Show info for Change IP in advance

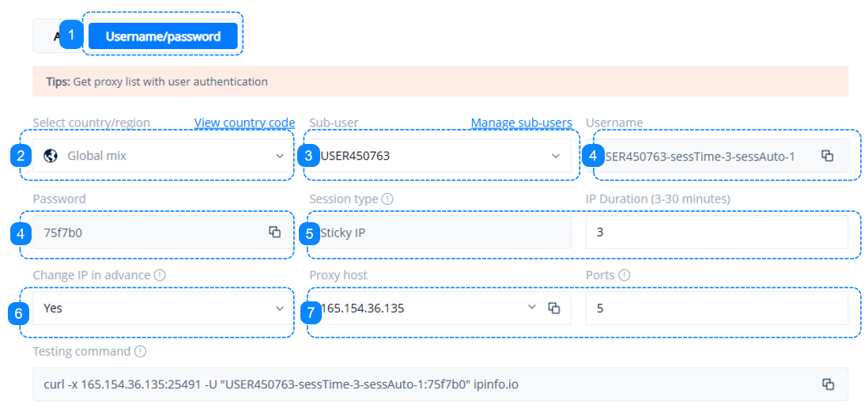tap(160, 275)
